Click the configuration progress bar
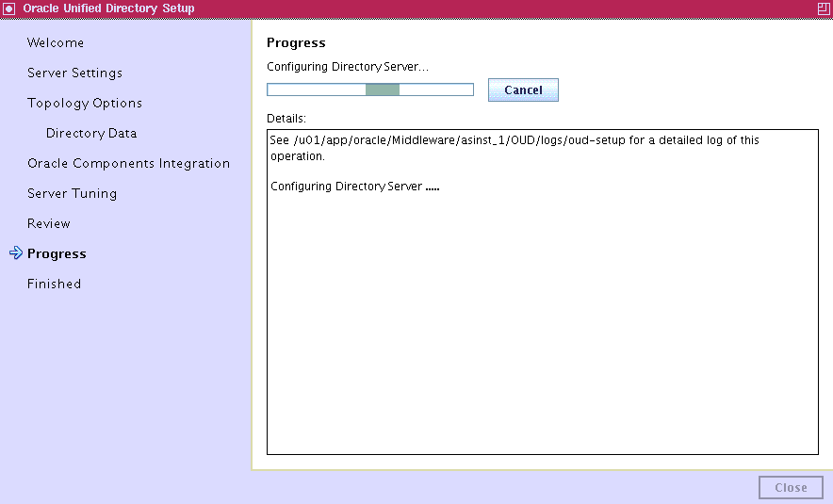 pos(370,89)
